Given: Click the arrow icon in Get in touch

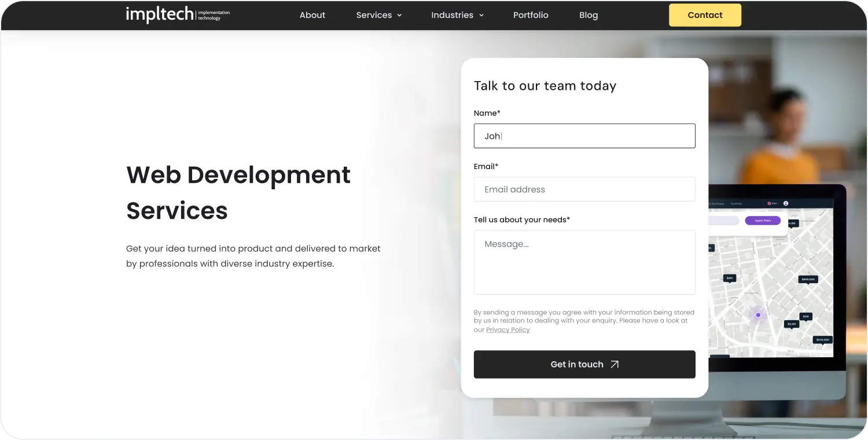Looking at the screenshot, I should [x=615, y=365].
